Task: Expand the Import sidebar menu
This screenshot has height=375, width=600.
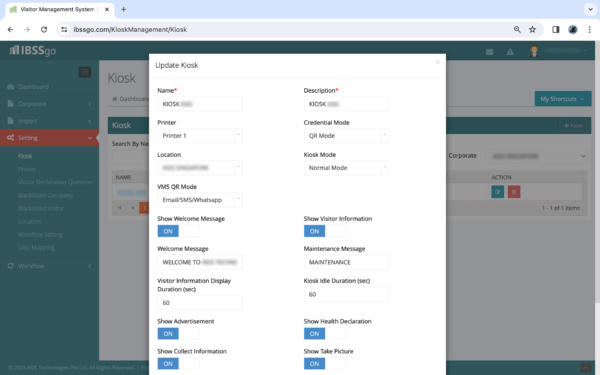Action: [x=49, y=121]
